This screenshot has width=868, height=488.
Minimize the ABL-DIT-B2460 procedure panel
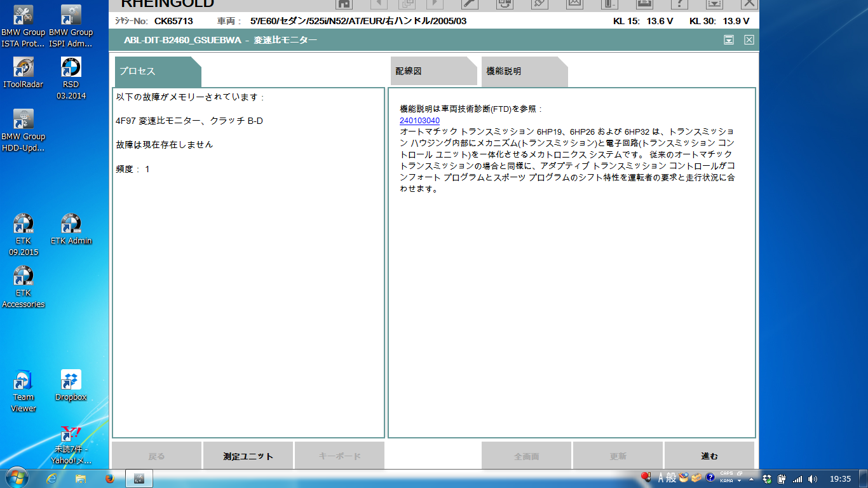pos(729,40)
